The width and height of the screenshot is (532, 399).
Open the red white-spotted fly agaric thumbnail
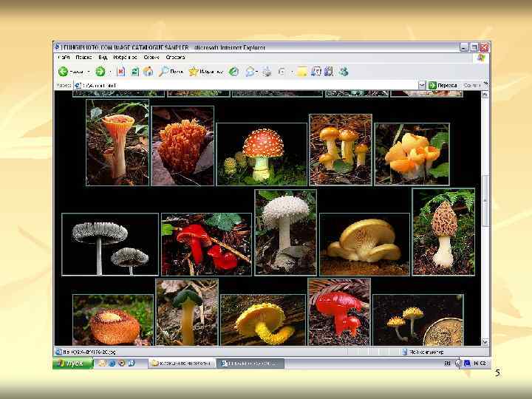[x=262, y=154]
